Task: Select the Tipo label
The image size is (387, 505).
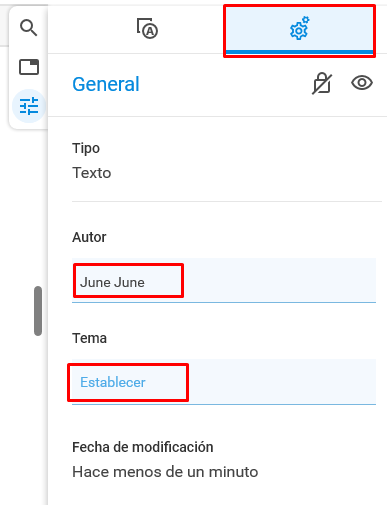Action: pos(86,148)
